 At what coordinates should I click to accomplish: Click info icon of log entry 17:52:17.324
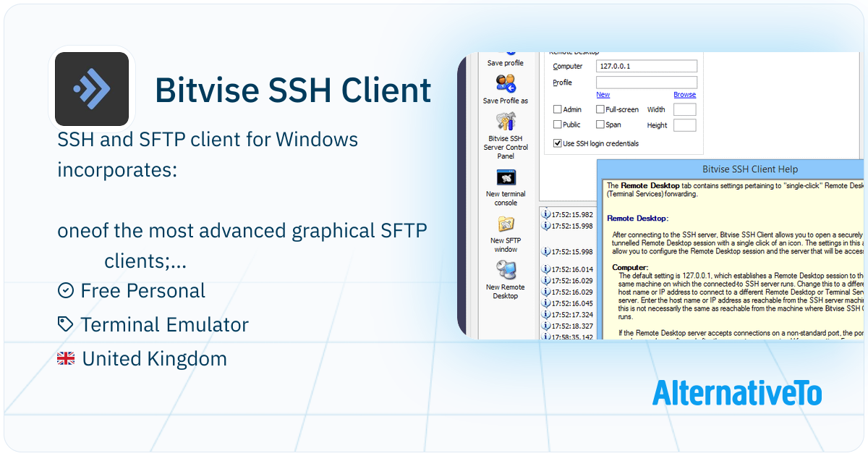click(x=546, y=314)
